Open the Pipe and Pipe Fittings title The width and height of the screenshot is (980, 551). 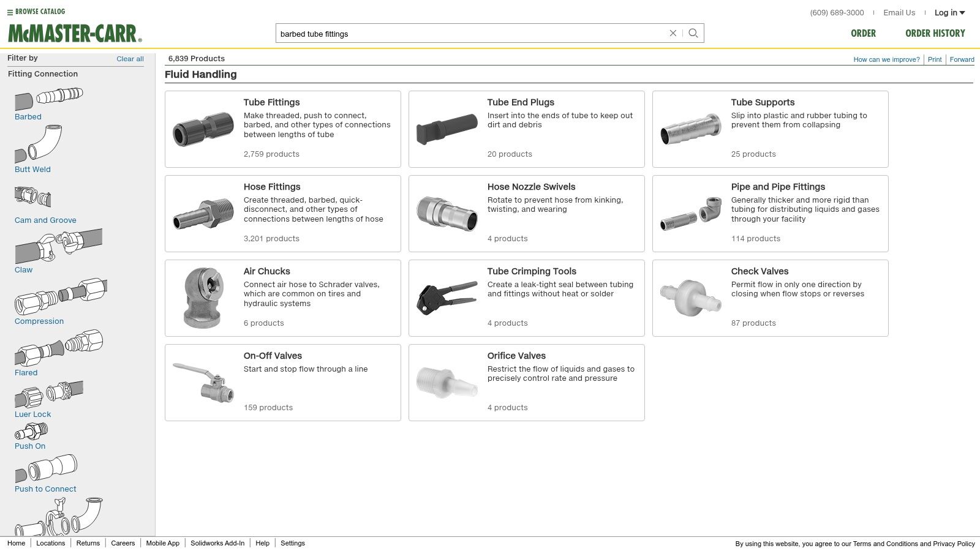point(778,187)
